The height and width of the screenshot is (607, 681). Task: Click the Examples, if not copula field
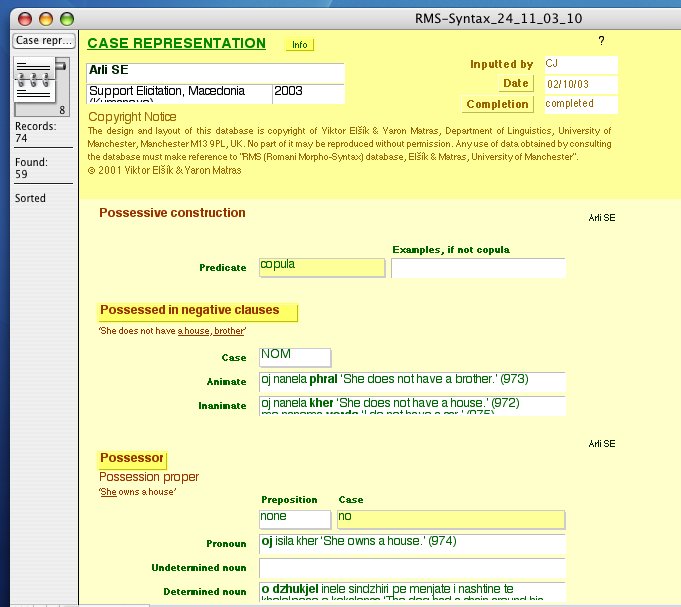(x=478, y=267)
